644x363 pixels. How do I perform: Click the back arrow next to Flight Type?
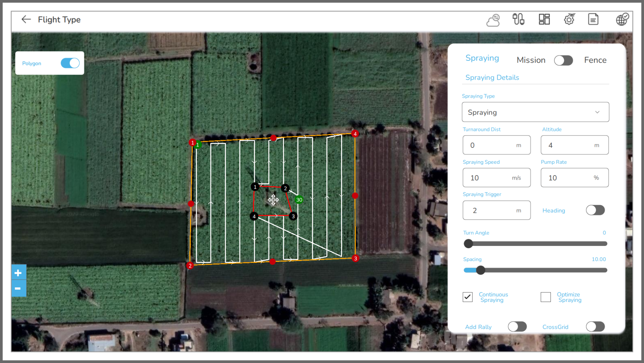click(x=26, y=20)
